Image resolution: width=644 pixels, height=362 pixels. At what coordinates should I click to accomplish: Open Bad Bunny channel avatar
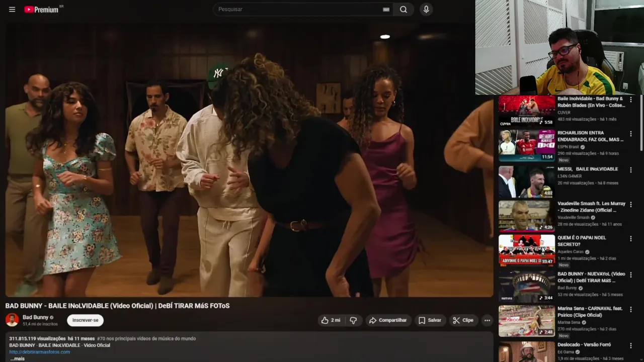(12, 320)
